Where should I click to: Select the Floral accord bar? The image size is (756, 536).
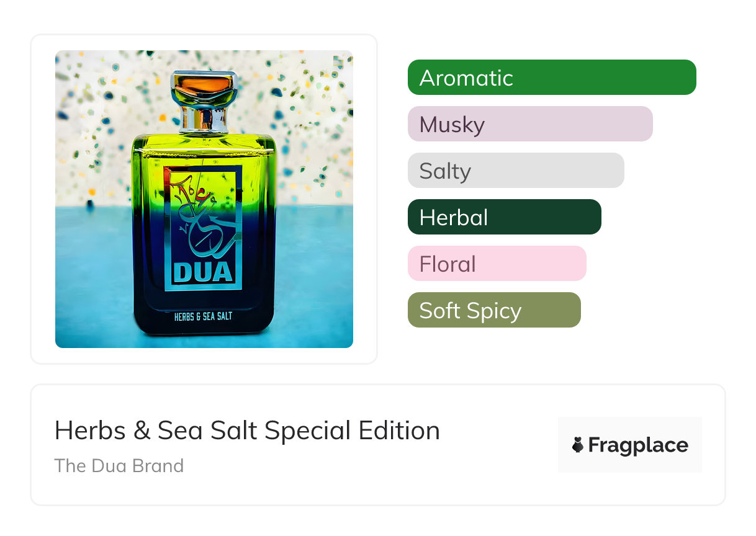click(497, 264)
